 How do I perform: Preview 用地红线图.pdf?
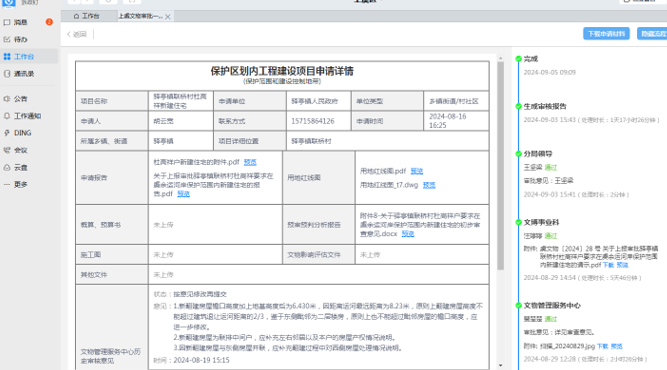[x=416, y=171]
